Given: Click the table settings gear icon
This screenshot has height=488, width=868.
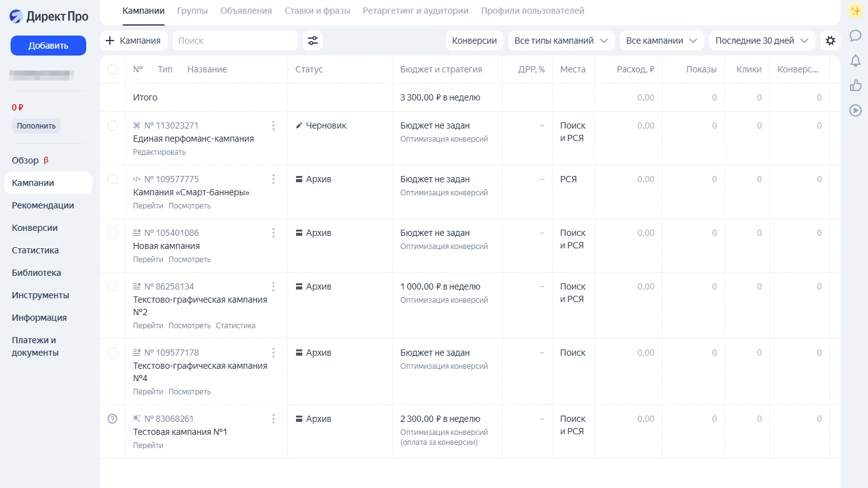Looking at the screenshot, I should tap(830, 41).
